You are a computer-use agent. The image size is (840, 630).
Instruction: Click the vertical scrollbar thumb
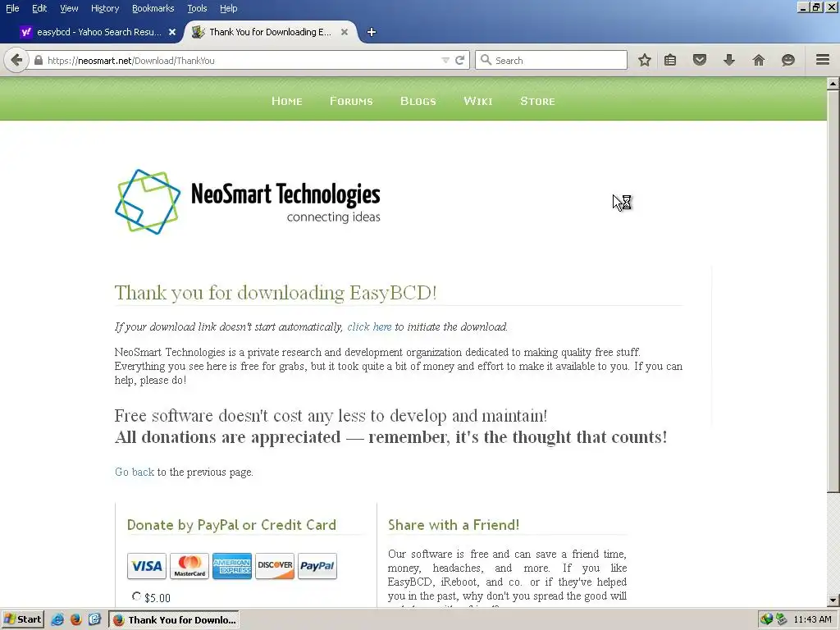(x=833, y=291)
